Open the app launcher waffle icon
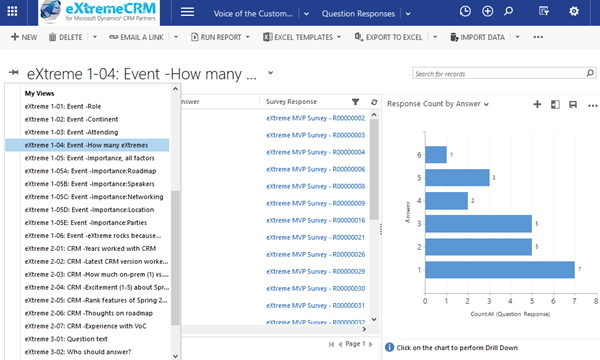600x360 pixels. 12,11
